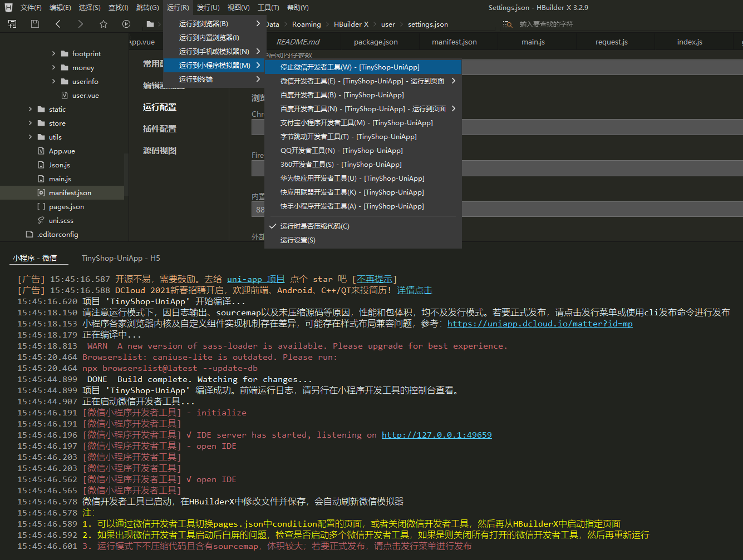Open 运行到终端 submenu

click(x=214, y=80)
